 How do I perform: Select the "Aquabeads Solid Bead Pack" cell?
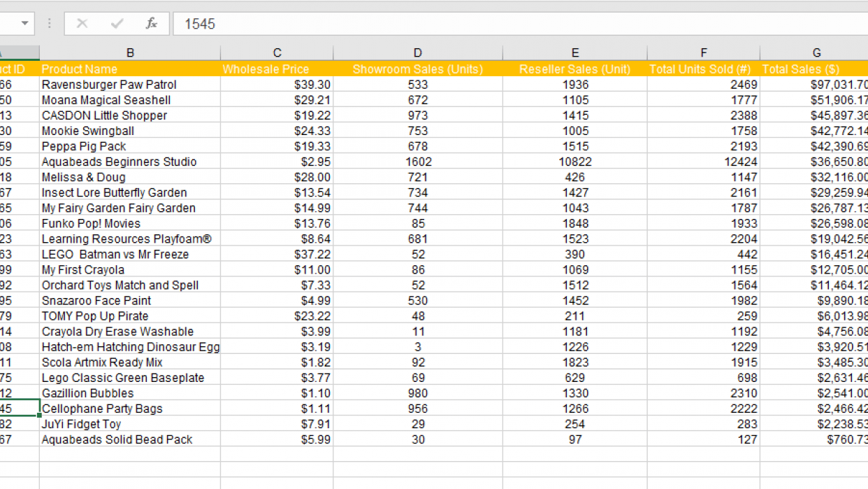point(130,439)
